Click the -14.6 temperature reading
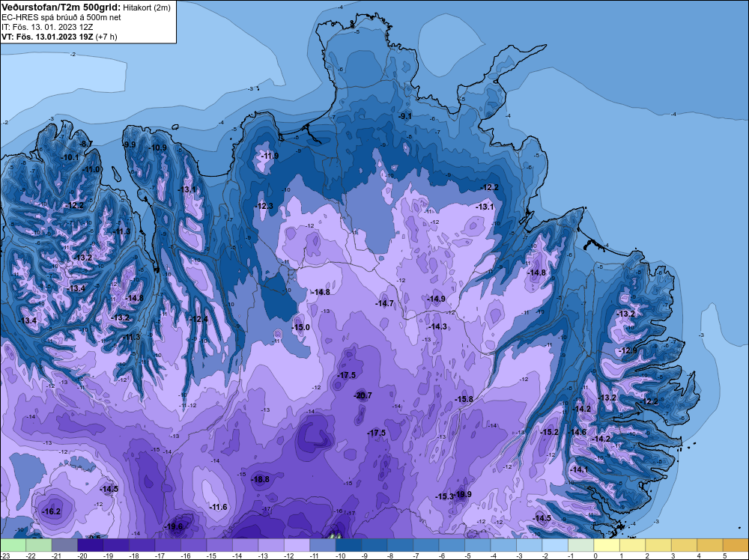The width and height of the screenshot is (749, 560). 577,431
